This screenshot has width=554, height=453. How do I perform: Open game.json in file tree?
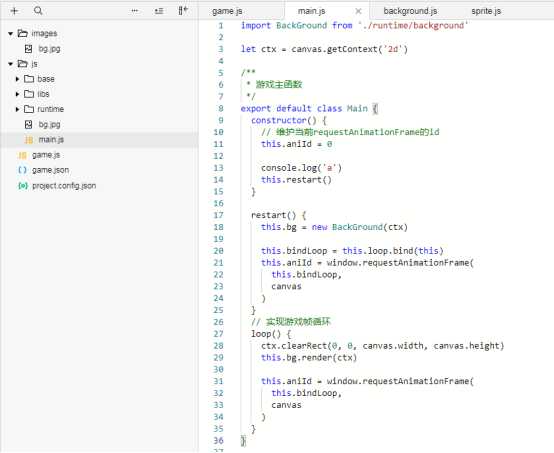[50, 170]
